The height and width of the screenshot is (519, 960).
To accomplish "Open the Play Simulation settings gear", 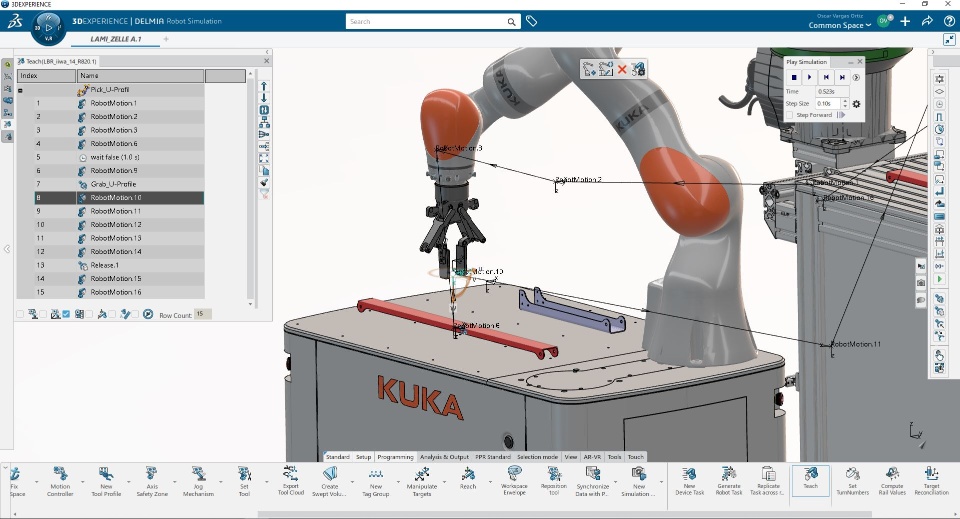I will [856, 103].
